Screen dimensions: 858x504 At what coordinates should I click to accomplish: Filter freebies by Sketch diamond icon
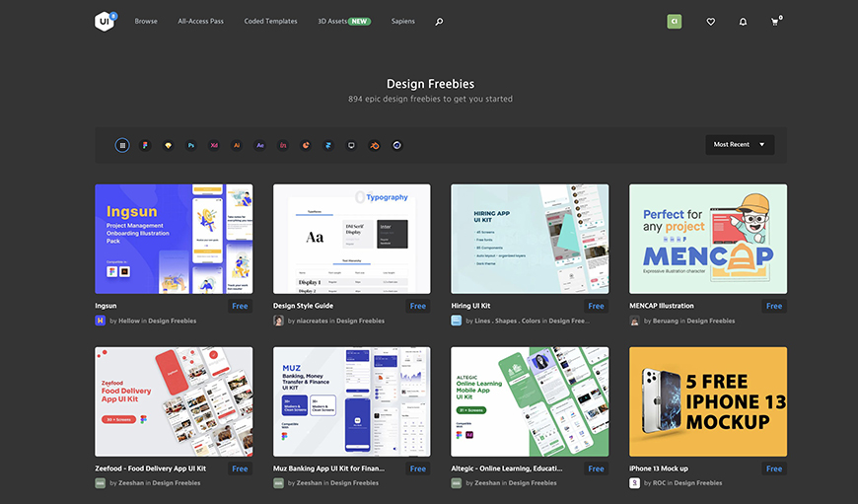168,146
